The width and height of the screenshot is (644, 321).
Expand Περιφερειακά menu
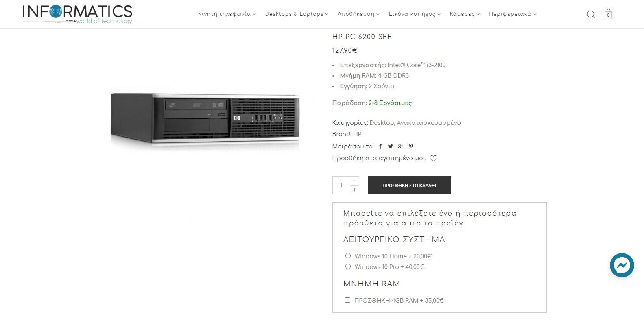[513, 14]
